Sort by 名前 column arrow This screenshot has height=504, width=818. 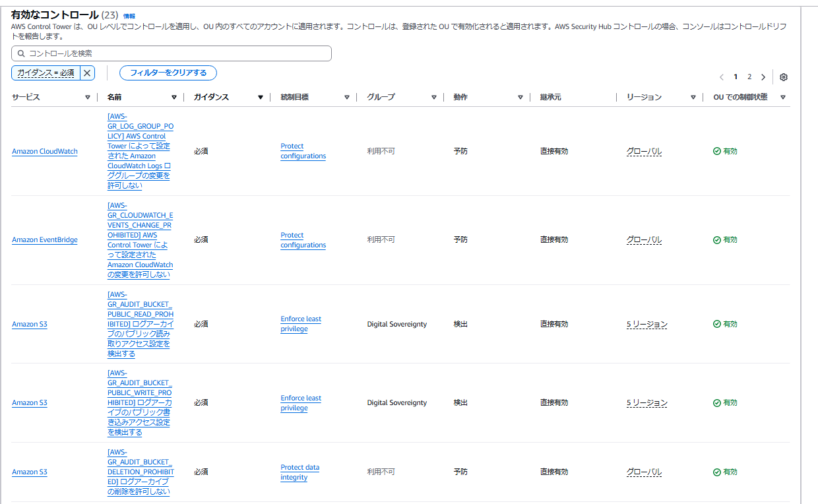[174, 97]
